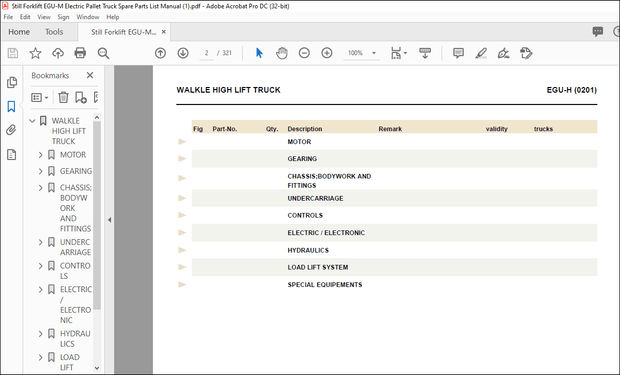This screenshot has height=375, width=620.
Task: Expand the MOTOR bookmark
Action: click(40, 155)
